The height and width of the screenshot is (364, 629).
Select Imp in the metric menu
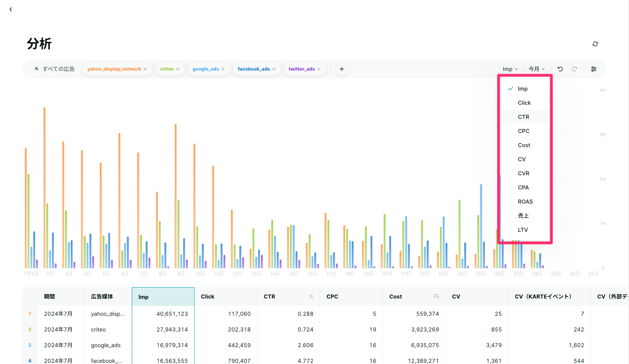[x=525, y=89]
